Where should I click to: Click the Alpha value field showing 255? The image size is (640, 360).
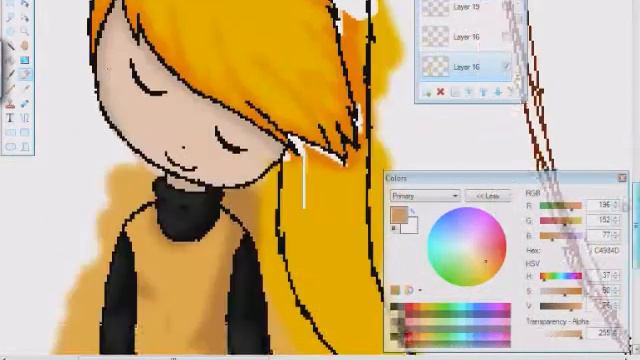tap(603, 333)
